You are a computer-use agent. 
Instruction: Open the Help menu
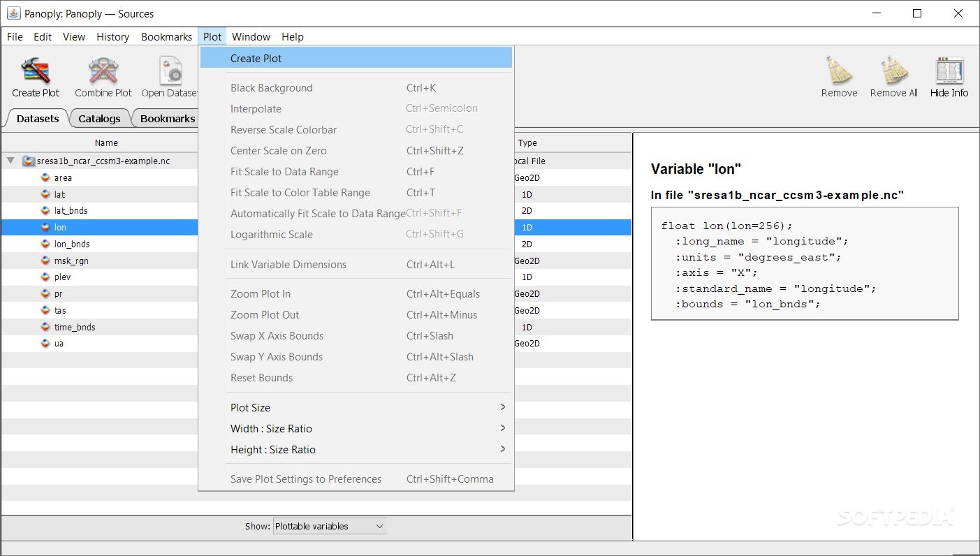point(293,37)
